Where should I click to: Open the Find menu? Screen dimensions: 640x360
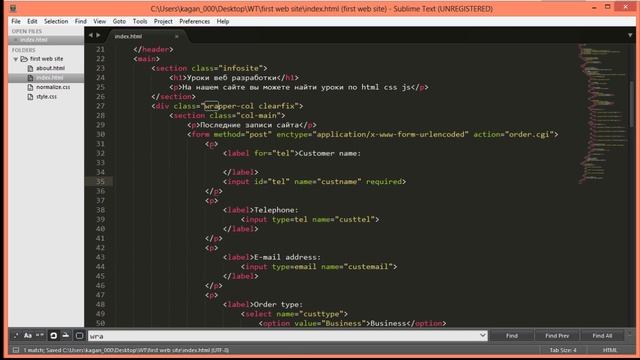point(80,21)
